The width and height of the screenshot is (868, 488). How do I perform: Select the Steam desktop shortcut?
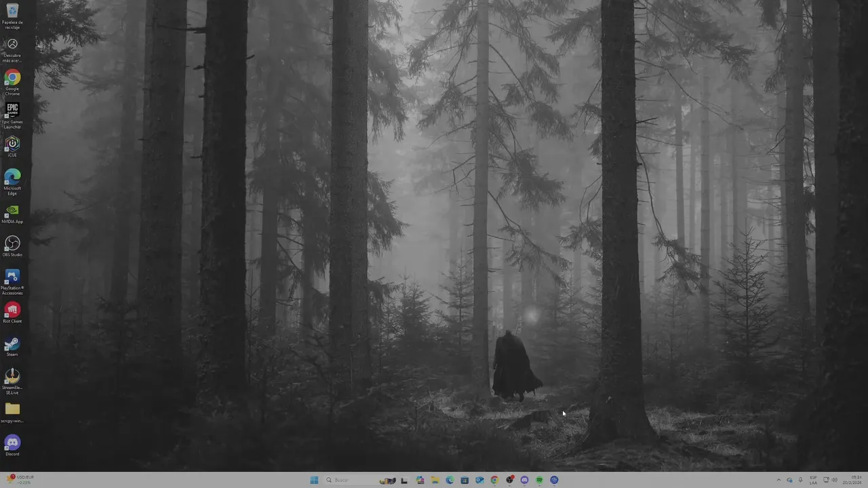click(x=12, y=346)
